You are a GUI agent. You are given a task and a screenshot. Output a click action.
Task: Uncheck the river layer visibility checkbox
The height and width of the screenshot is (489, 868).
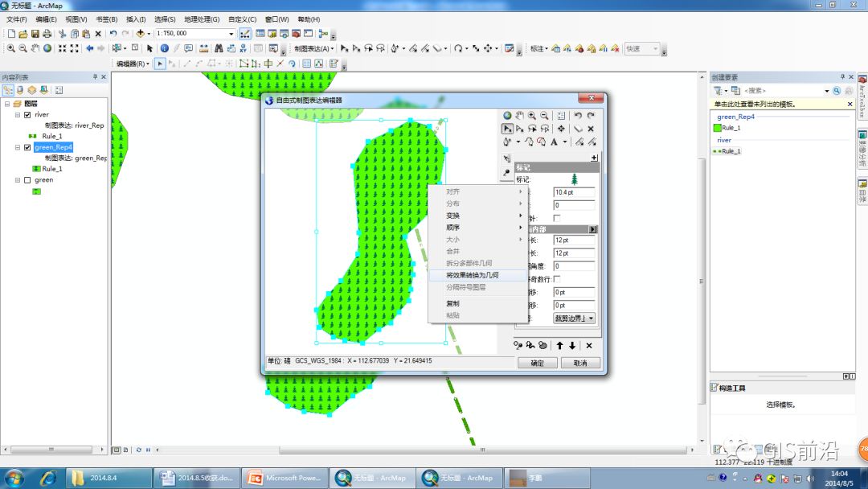point(27,115)
